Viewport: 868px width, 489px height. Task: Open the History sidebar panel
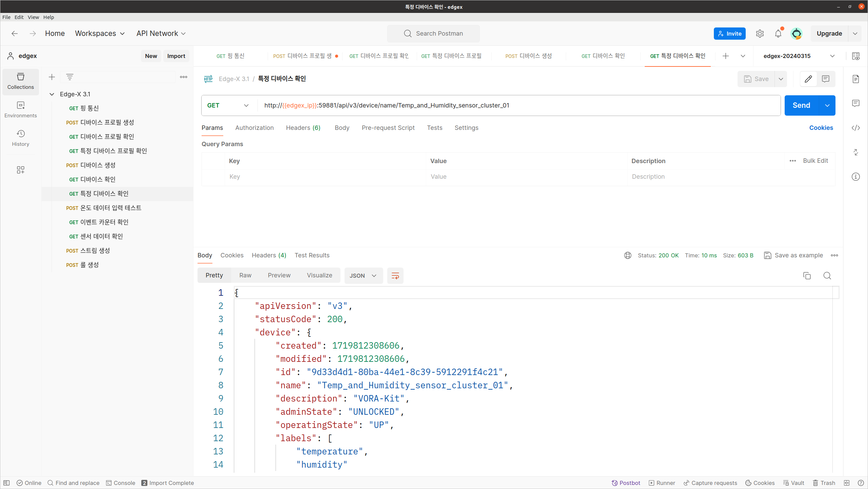click(21, 138)
